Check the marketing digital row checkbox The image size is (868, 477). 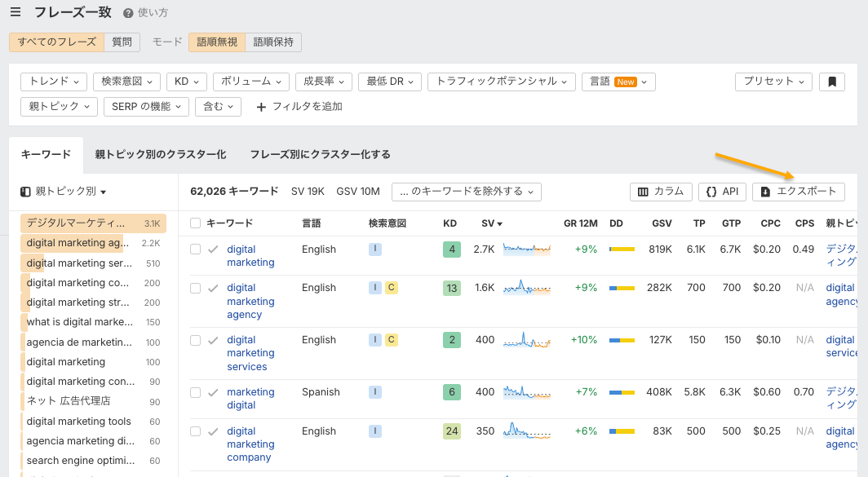(195, 392)
